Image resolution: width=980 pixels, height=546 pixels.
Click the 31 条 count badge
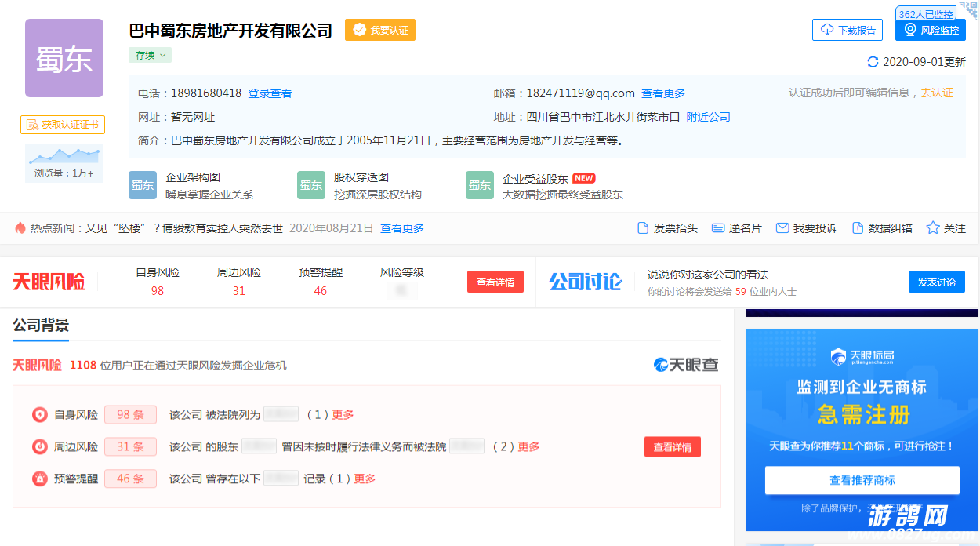[130, 446]
